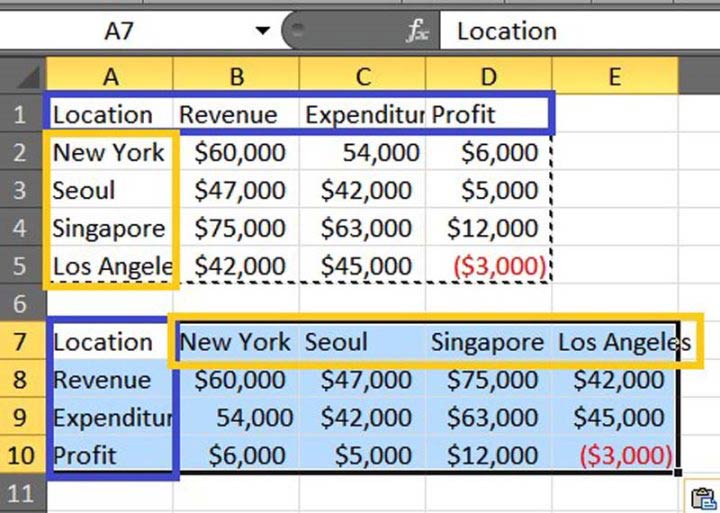
Task: Click cell D9 with $63,000
Action: [489, 417]
